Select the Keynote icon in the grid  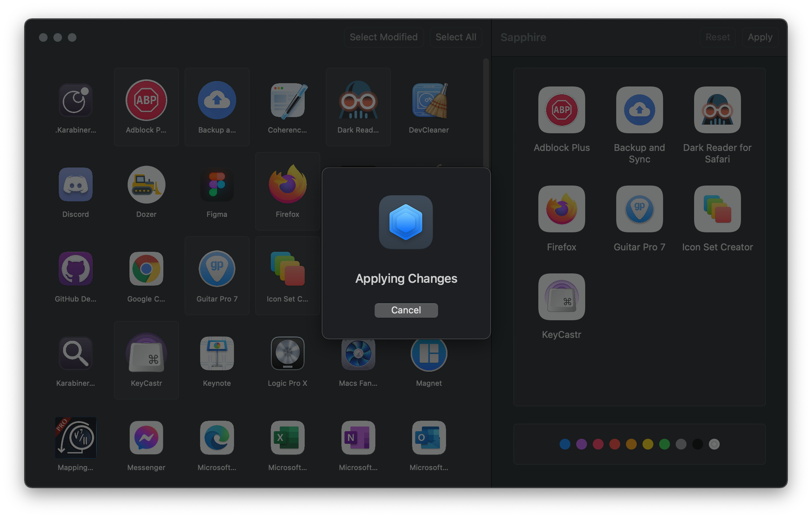click(x=217, y=353)
